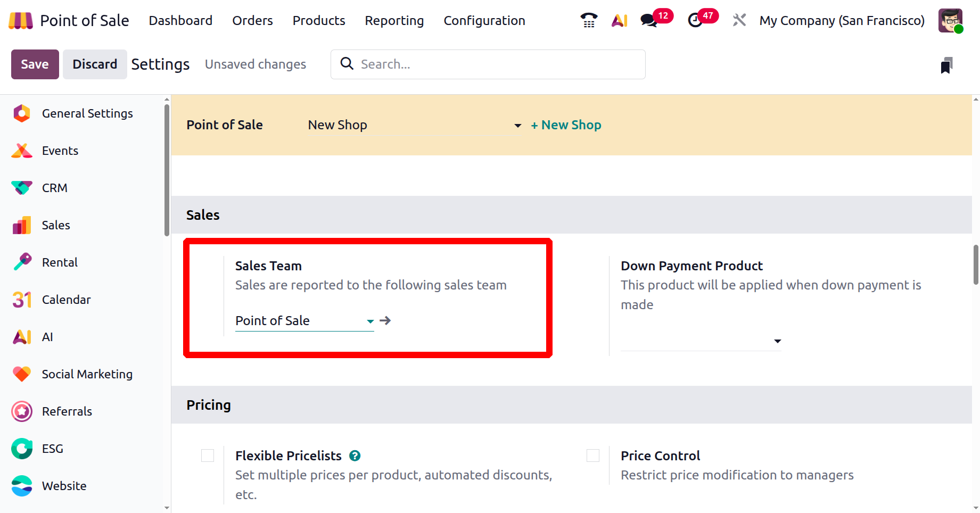Enable the Price Control checkbox
The height and width of the screenshot is (513, 980).
(593, 456)
